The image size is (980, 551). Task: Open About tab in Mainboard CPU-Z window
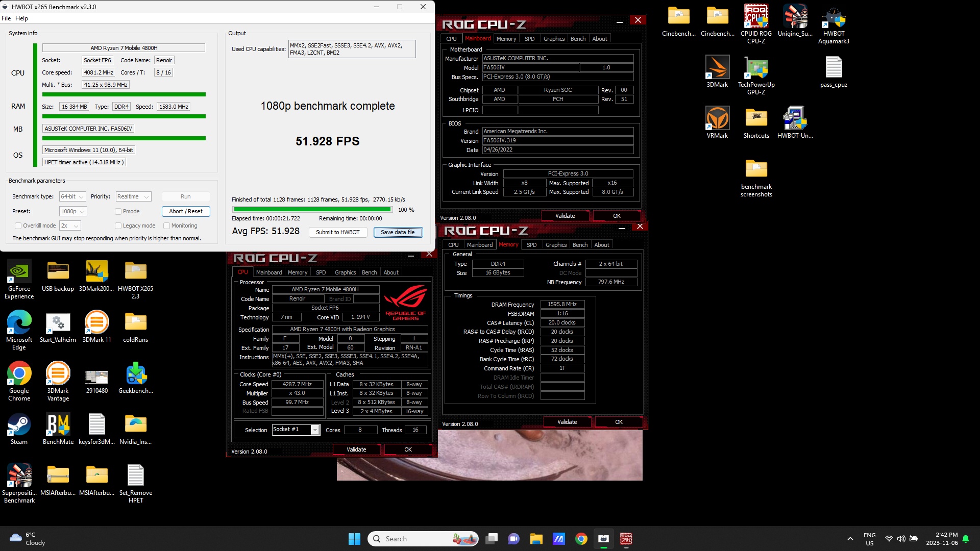[600, 39]
